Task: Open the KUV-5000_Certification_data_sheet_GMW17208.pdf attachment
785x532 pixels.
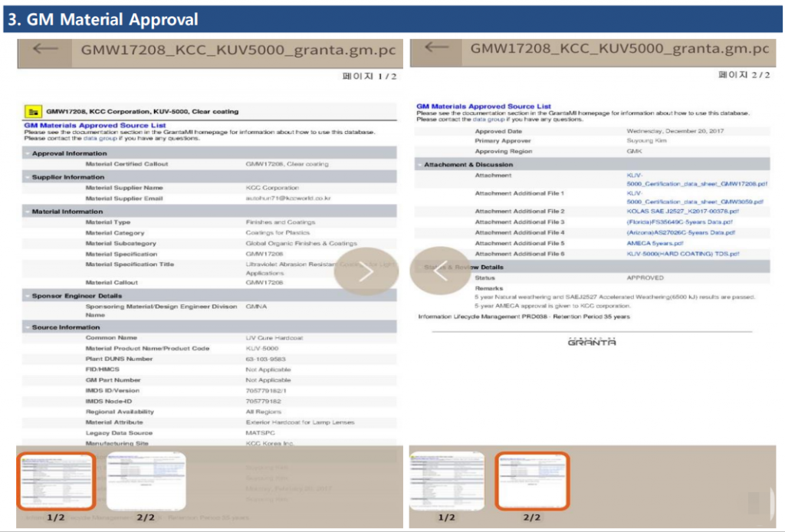Action: [x=696, y=179]
